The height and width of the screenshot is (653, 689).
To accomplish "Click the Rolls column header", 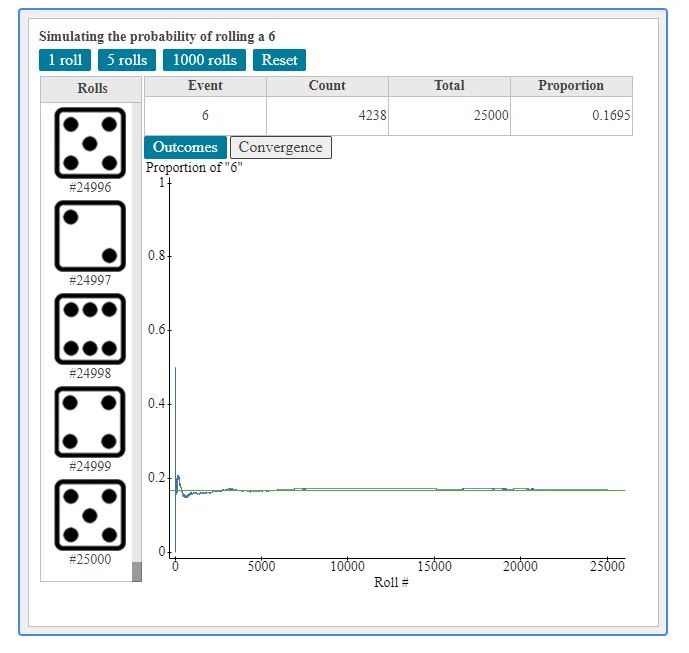I will pos(91,89).
